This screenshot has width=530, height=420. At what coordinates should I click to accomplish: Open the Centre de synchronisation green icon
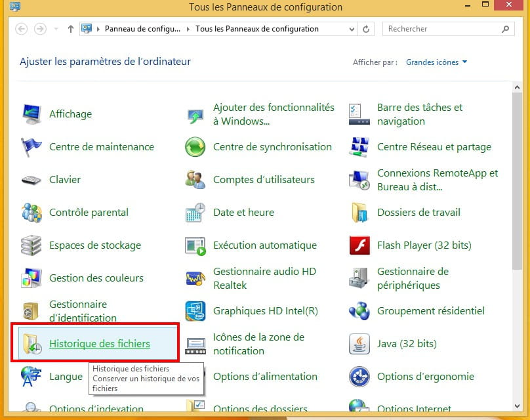(x=195, y=147)
